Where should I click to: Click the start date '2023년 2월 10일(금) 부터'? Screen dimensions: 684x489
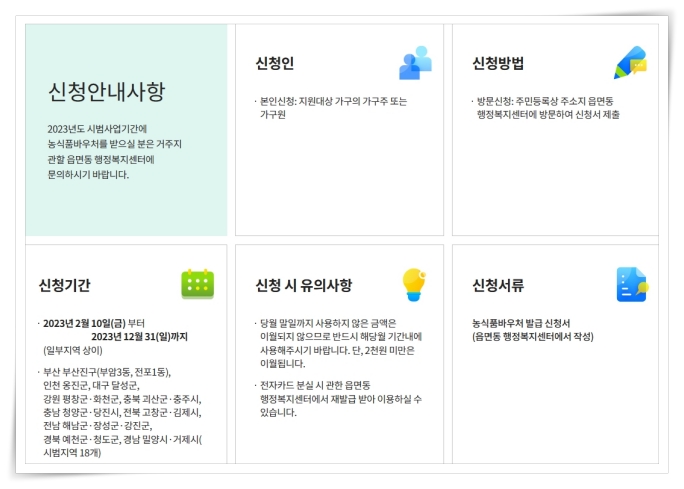coord(94,323)
